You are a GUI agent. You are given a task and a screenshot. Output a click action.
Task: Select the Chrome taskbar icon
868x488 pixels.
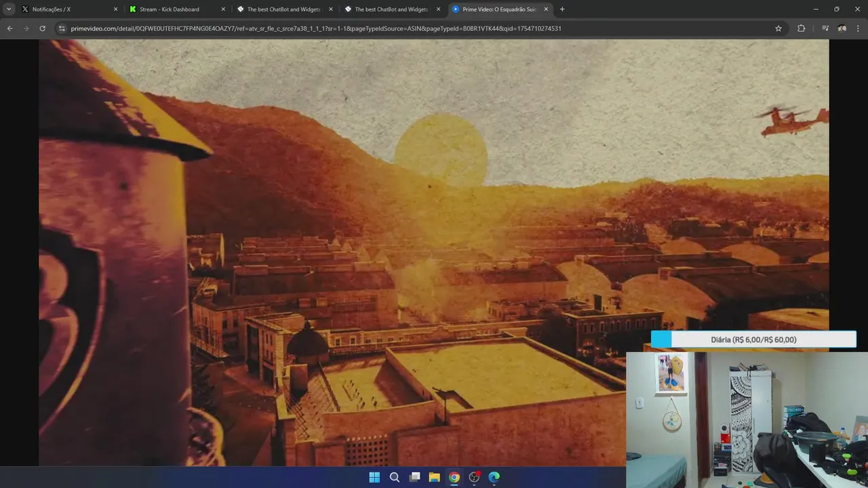454,477
